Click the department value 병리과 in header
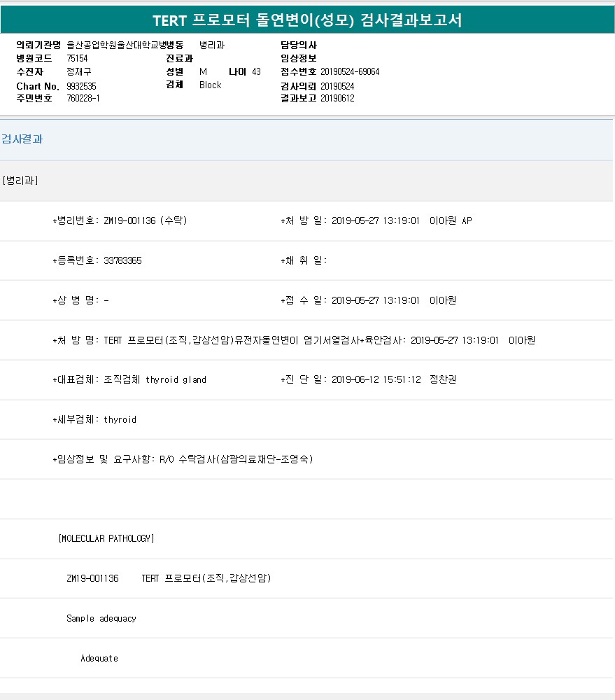 (x=212, y=45)
